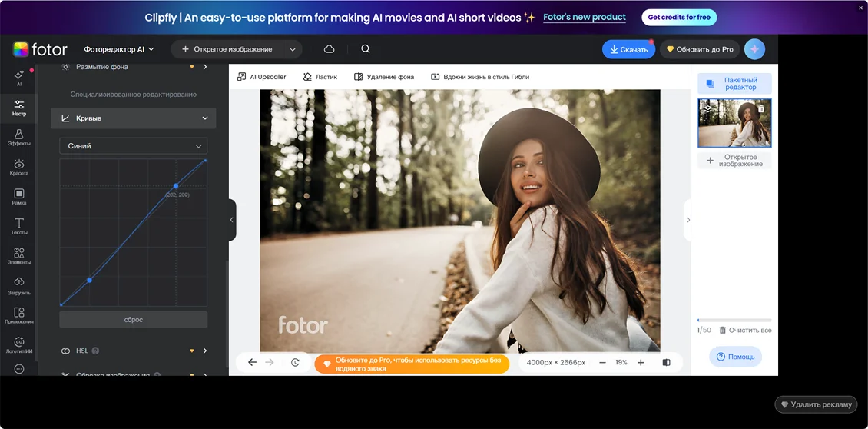Click the HSL help question icon
868x429 pixels.
point(95,351)
